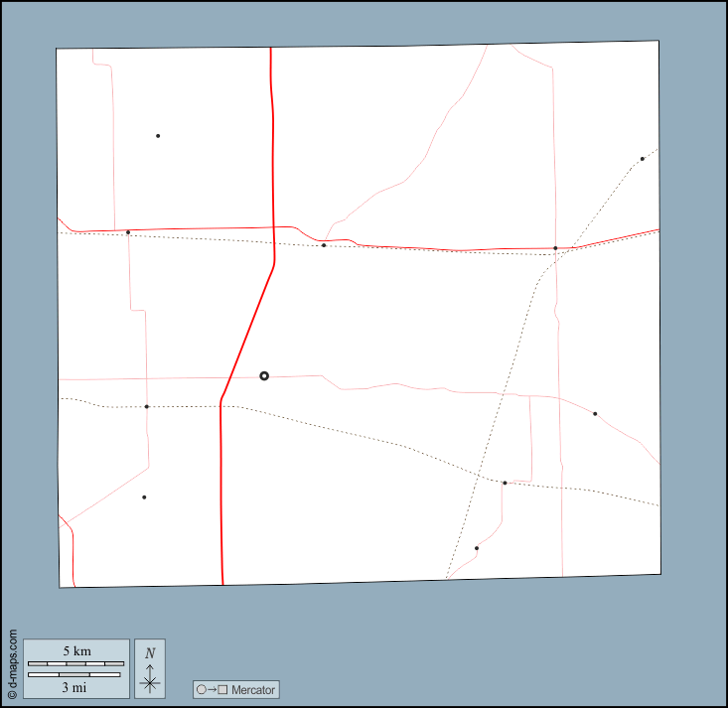The image size is (728, 708).
Task: Click the letter N above the compass
Action: (x=150, y=653)
